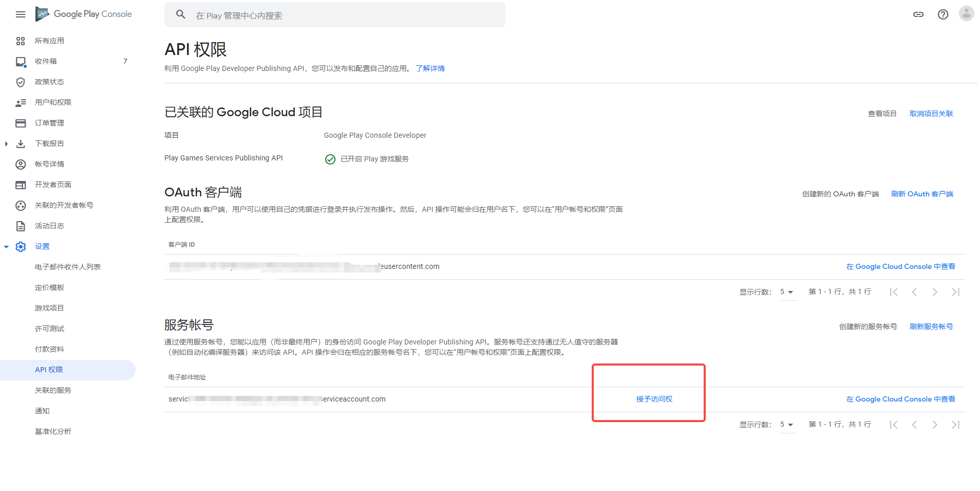Click the 政策状态 shield icon

coord(21,82)
